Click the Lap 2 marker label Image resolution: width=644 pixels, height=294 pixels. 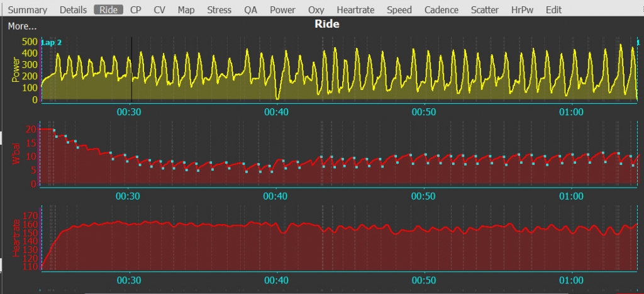tap(52, 42)
